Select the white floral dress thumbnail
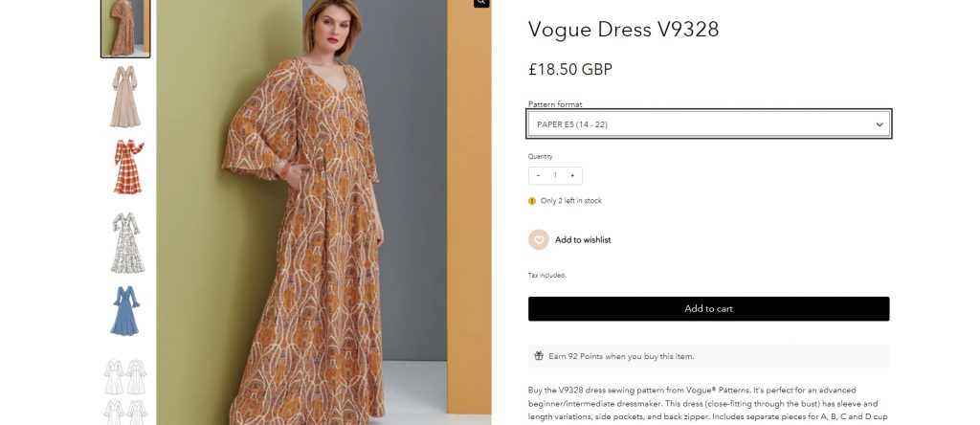 pos(125,242)
